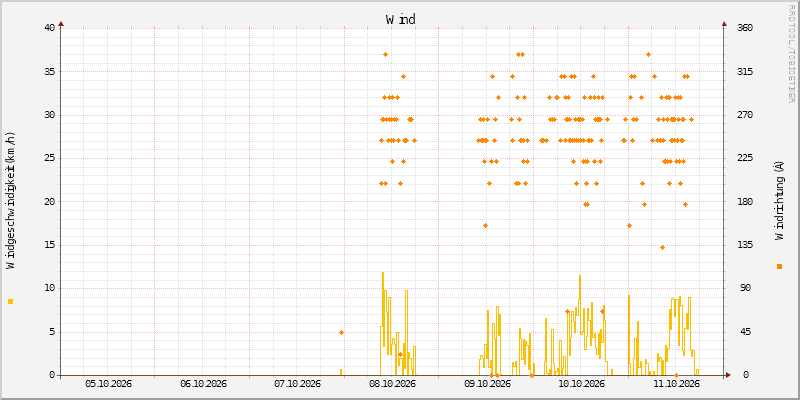Click the direction axis value 180
The image size is (800, 400).
746,202
